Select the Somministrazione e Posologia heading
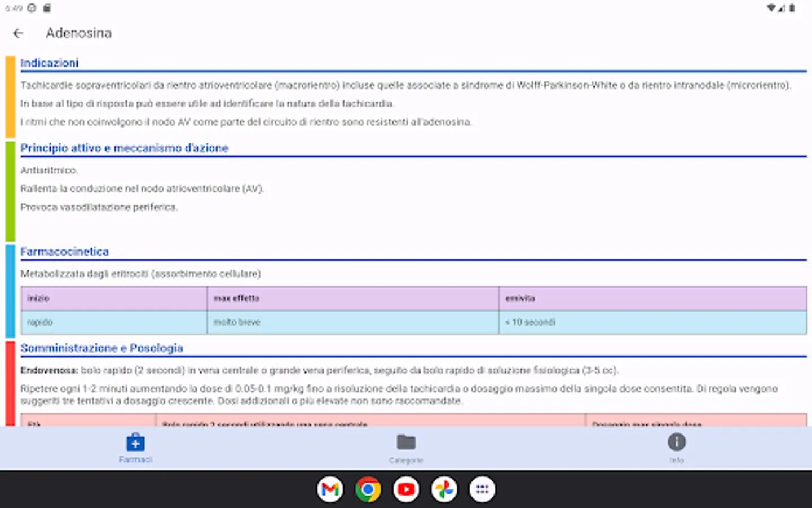 click(x=102, y=348)
